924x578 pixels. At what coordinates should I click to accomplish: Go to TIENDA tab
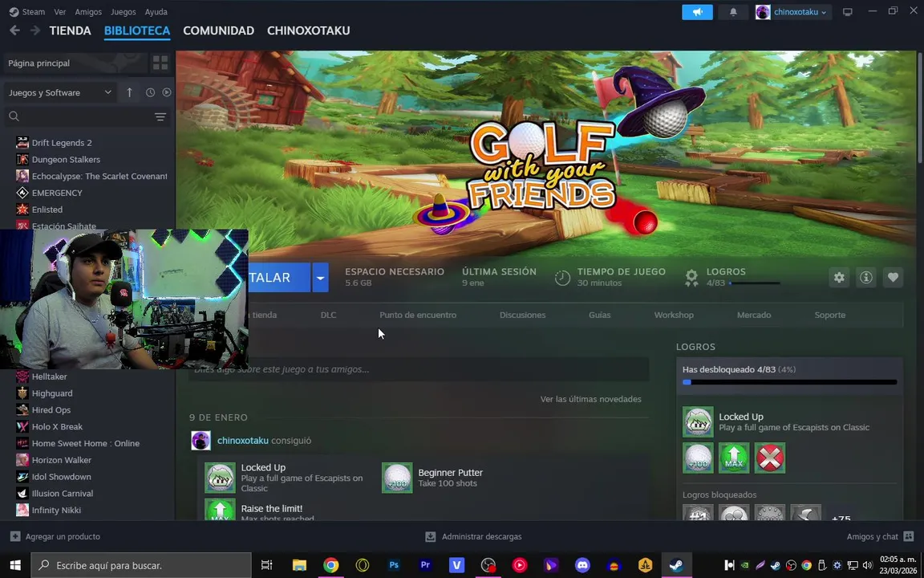coord(70,31)
